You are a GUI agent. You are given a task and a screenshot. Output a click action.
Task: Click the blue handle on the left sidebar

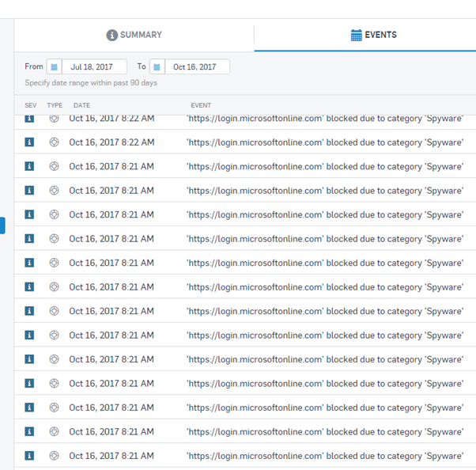click(x=2, y=226)
